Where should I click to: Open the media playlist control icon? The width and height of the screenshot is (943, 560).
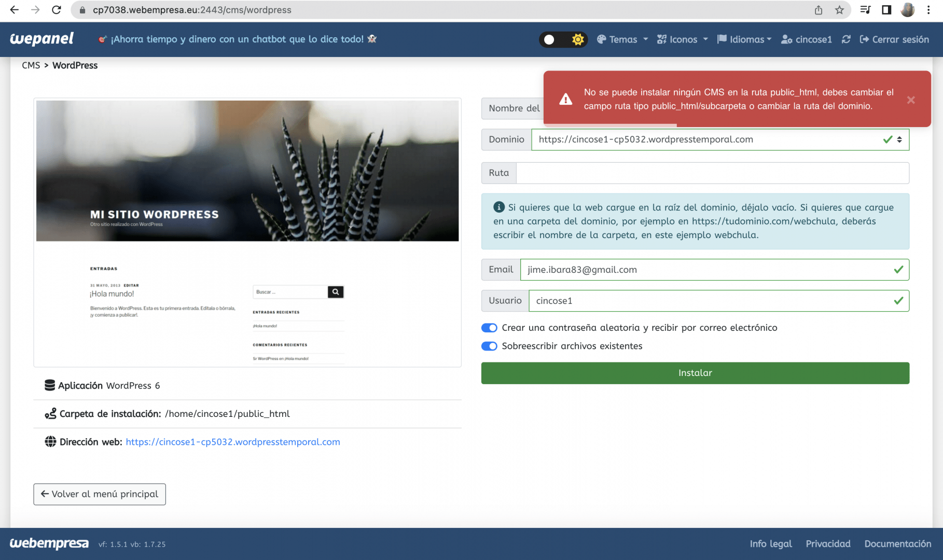865,10
